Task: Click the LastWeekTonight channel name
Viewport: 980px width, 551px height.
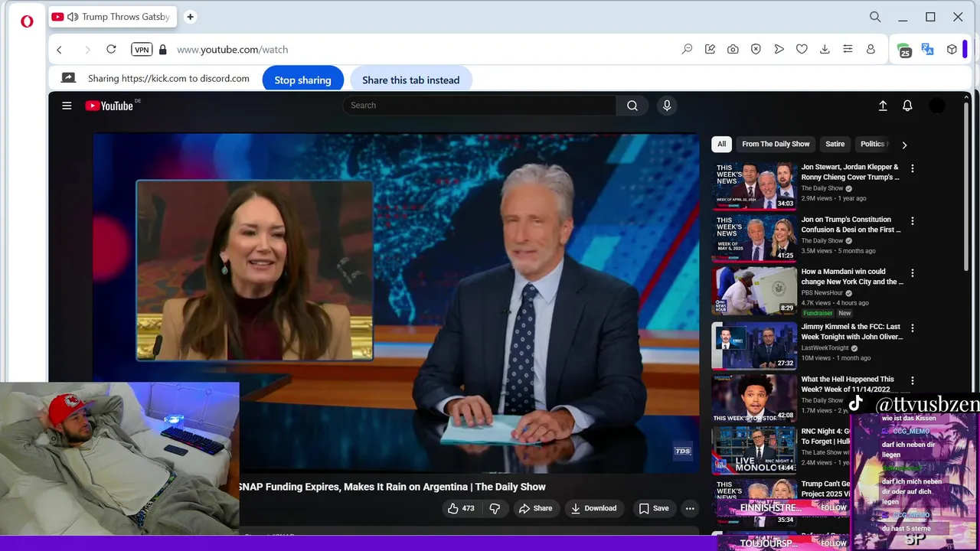Action: pos(825,347)
